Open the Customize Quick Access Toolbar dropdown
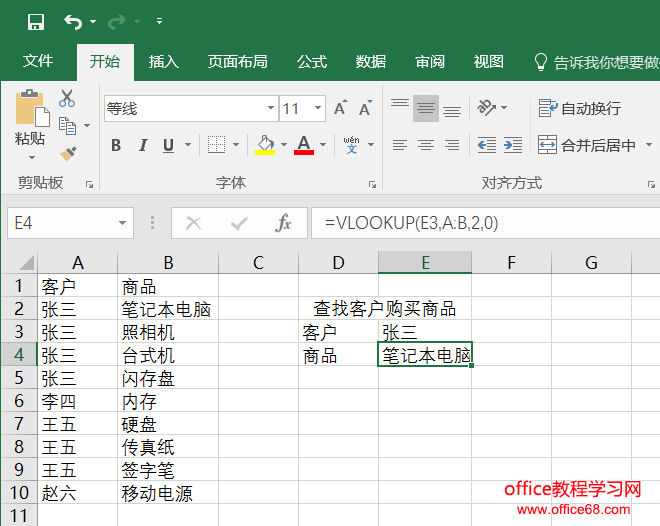 [160, 21]
